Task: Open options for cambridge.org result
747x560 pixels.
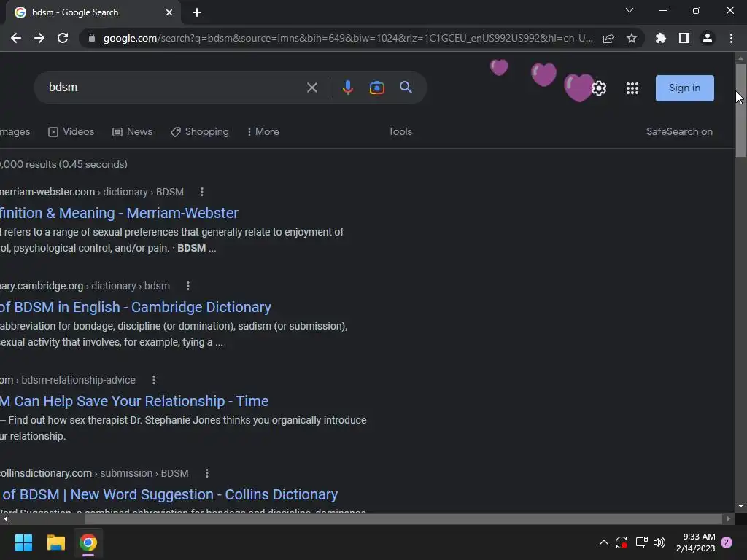Action: (x=188, y=286)
